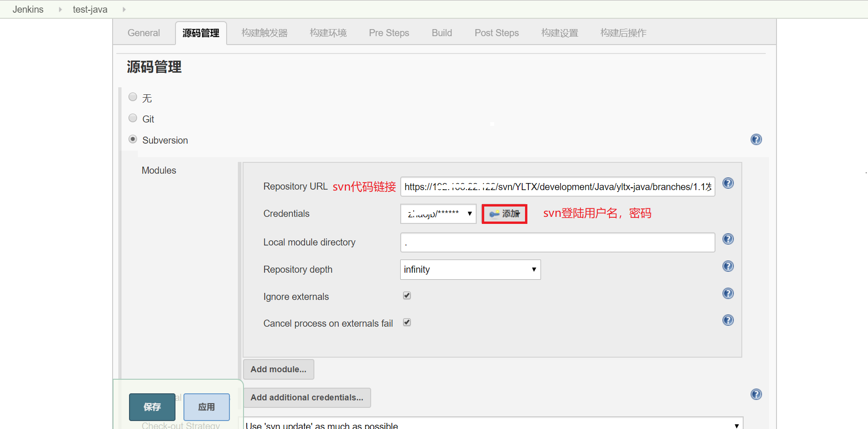Click Add additional credentials... button

pyautogui.click(x=307, y=398)
